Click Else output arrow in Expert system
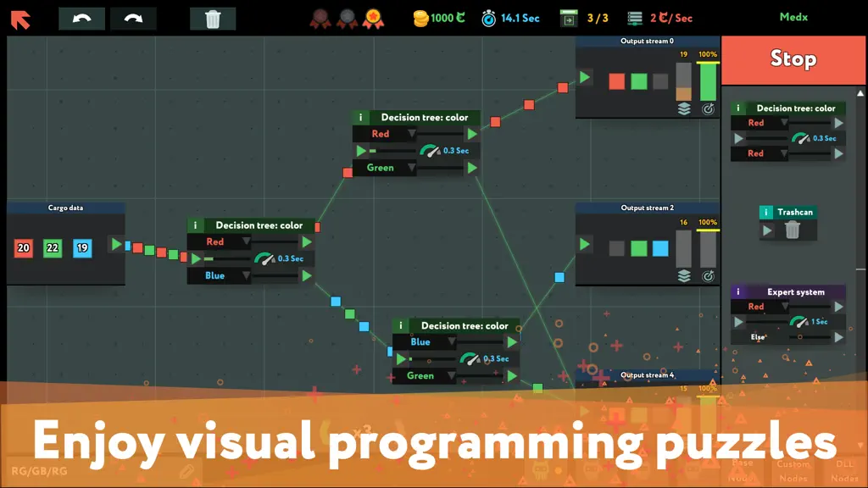Image resolution: width=868 pixels, height=488 pixels. point(838,337)
